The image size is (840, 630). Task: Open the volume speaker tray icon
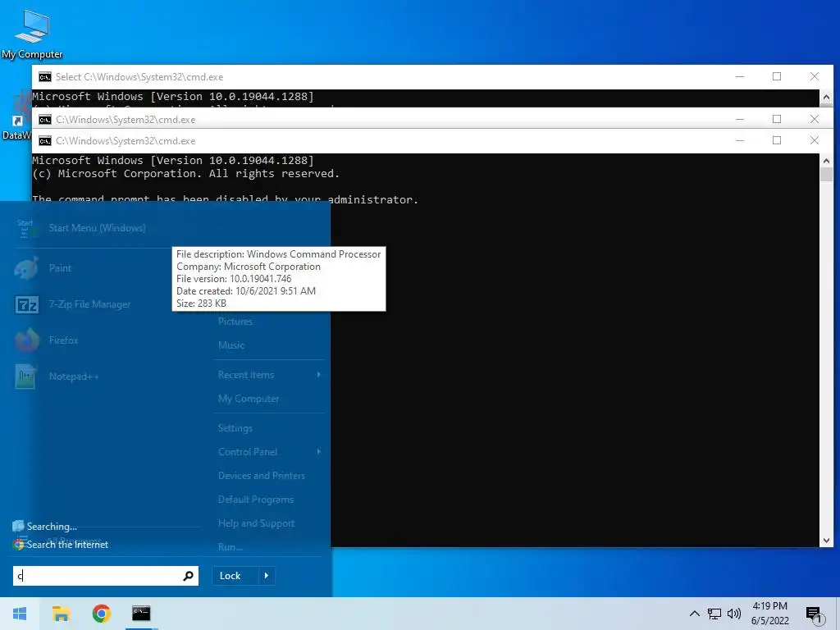[734, 614]
